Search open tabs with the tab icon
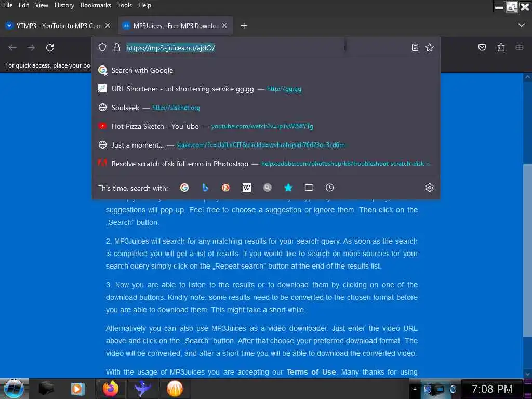The image size is (532, 399). pyautogui.click(x=309, y=188)
